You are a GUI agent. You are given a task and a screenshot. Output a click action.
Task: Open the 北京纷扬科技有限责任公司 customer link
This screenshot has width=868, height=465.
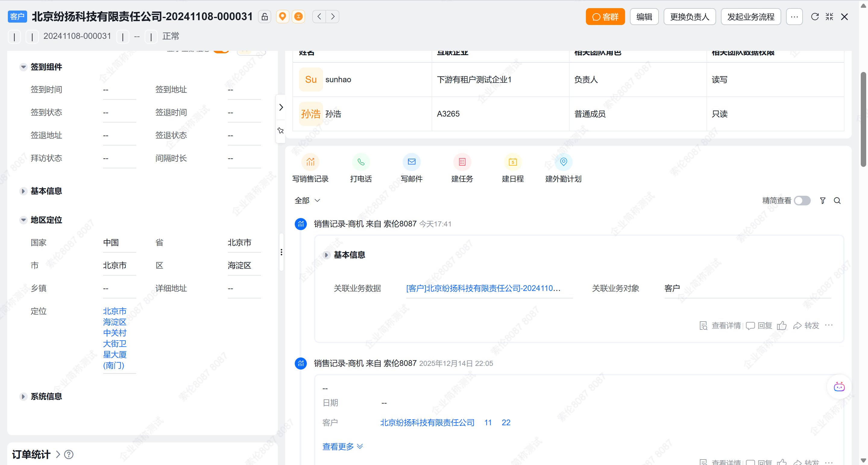click(x=427, y=423)
